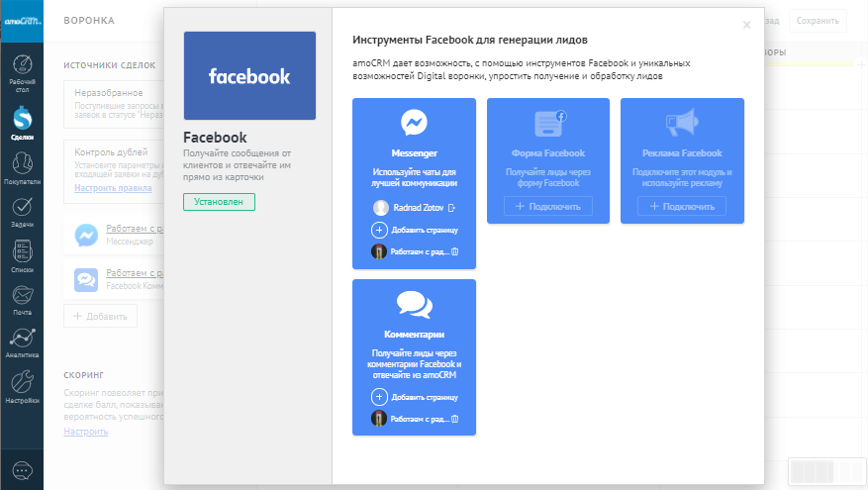Open Настроить link under Скоринг
Screen dimensions: 868x490
tap(86, 432)
